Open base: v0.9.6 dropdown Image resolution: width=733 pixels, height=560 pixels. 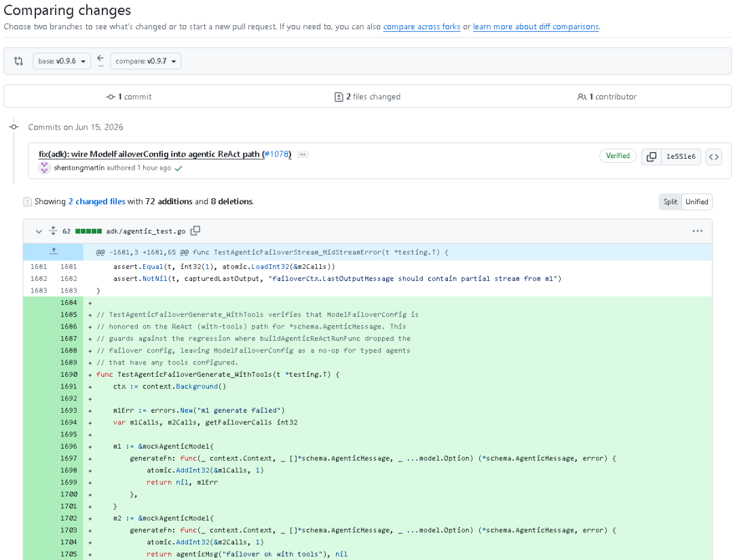(62, 61)
